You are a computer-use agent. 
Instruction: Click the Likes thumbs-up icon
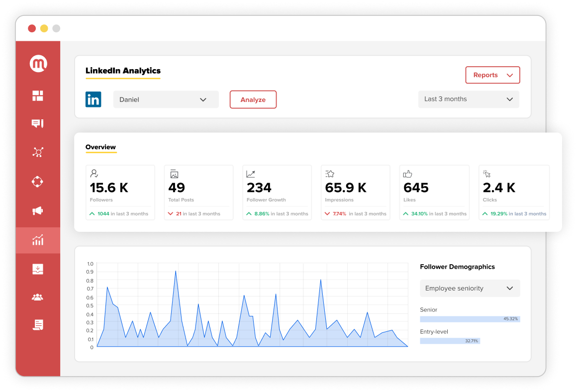(407, 174)
